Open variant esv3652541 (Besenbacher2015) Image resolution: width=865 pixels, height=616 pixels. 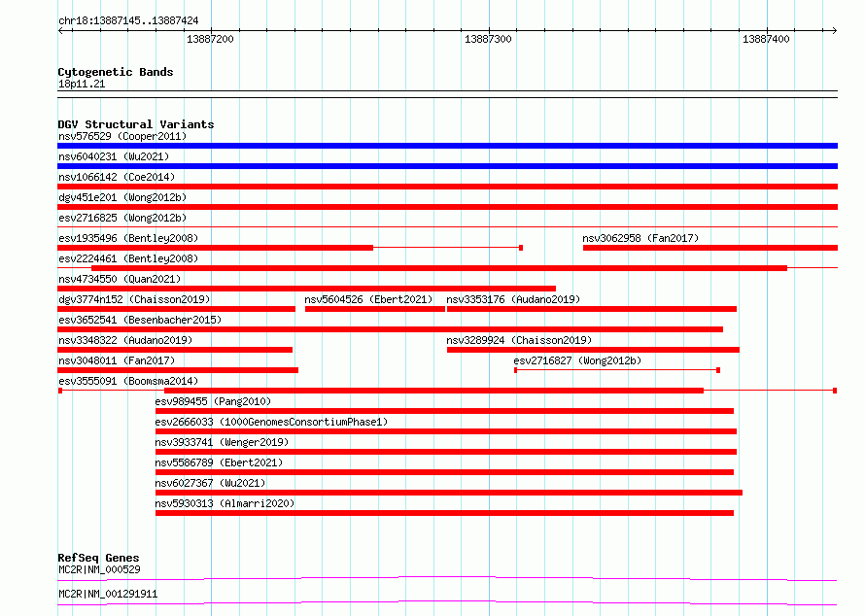pyautogui.click(x=140, y=320)
